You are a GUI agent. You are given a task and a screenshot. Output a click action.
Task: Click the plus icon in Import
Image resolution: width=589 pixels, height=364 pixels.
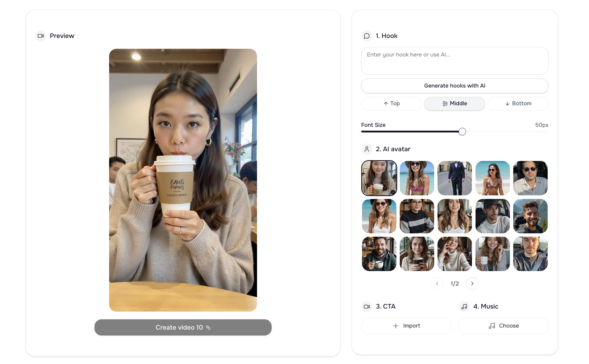pos(396,326)
